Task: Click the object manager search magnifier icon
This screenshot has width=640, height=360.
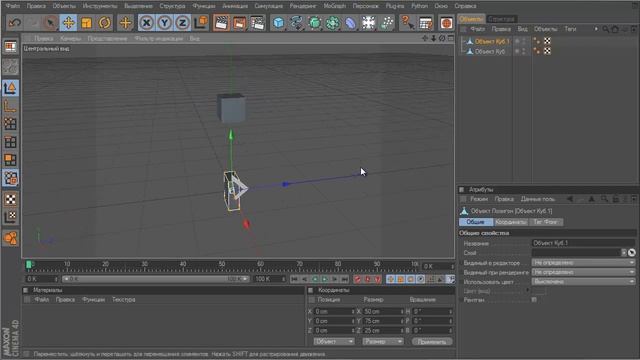Action: 605,29
